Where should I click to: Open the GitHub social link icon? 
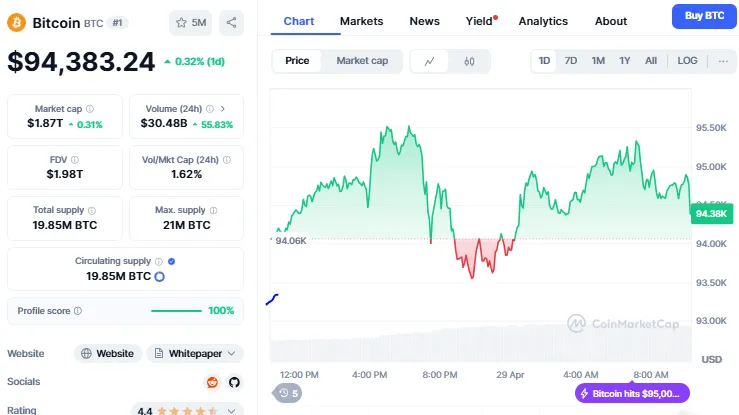click(x=234, y=382)
